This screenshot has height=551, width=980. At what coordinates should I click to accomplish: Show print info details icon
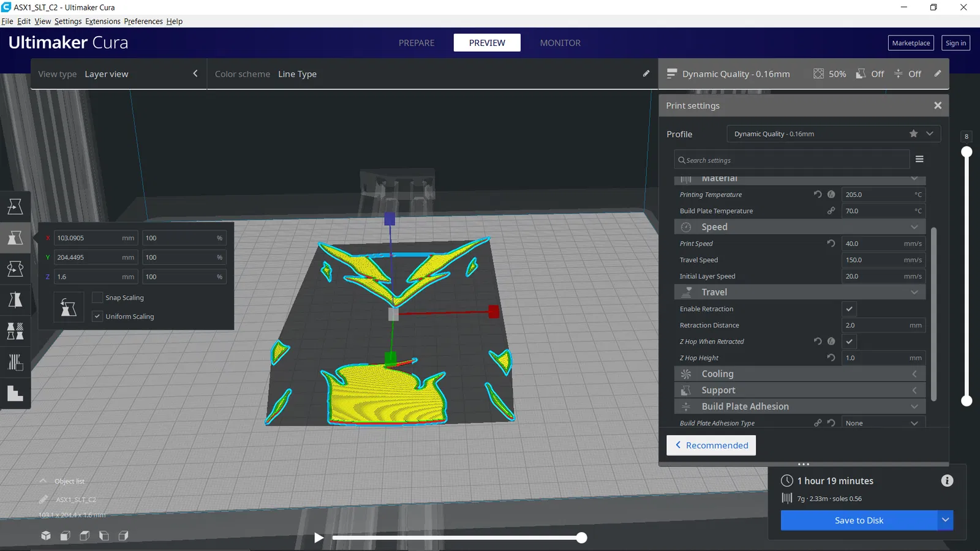pyautogui.click(x=947, y=481)
